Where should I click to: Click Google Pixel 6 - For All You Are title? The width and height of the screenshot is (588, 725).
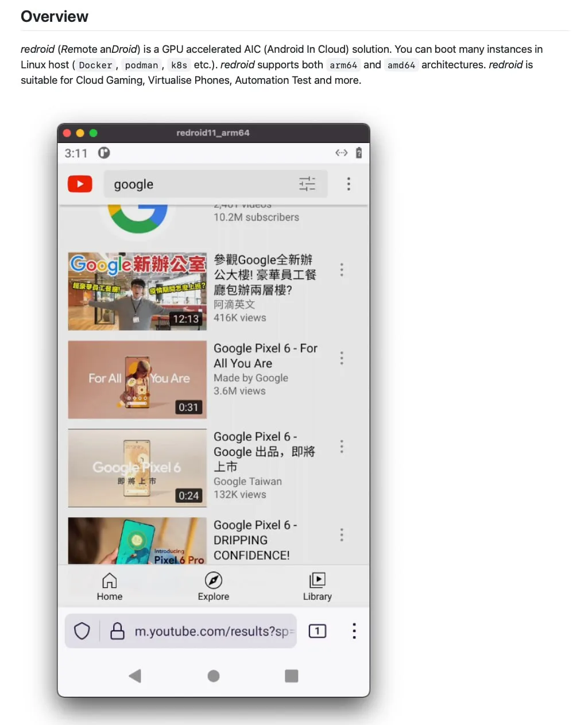[265, 356]
